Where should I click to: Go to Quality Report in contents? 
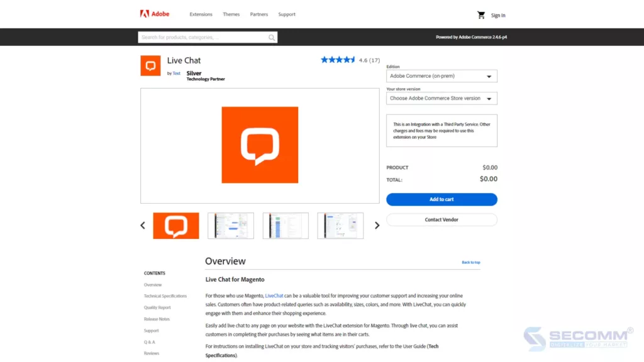(x=157, y=307)
